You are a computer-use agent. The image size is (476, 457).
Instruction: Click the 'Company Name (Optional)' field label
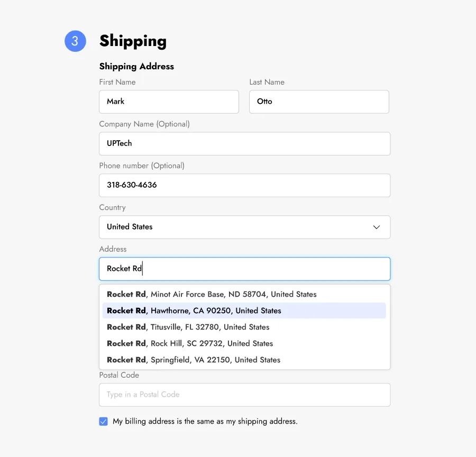point(144,124)
